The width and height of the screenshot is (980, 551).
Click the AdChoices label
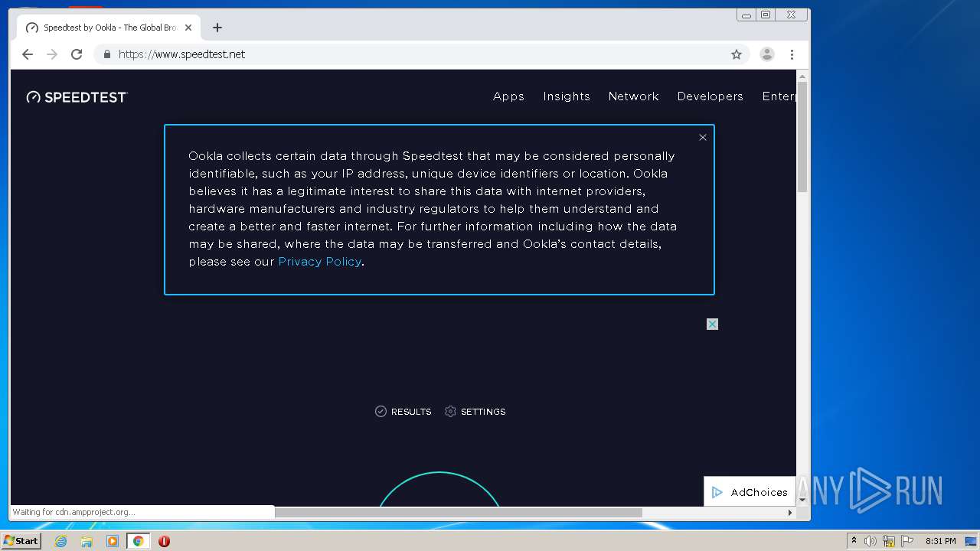(759, 492)
